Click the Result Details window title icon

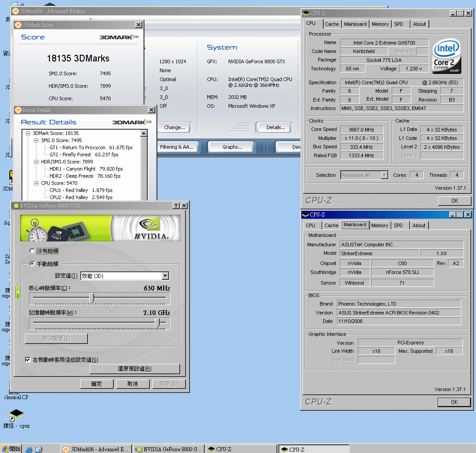point(18,110)
